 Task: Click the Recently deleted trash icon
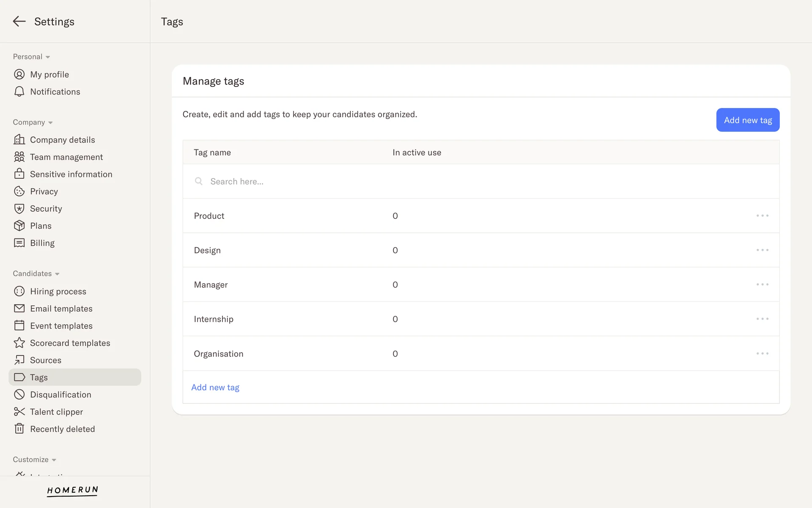point(19,429)
